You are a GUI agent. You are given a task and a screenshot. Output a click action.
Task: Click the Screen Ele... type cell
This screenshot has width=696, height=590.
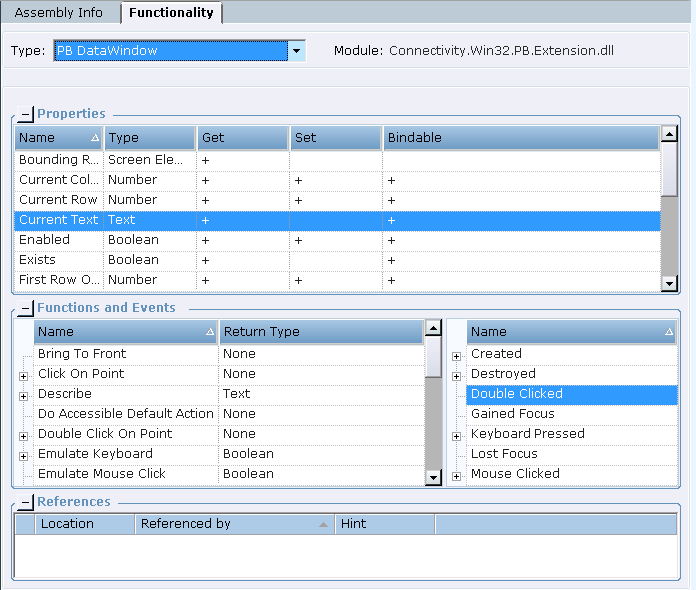[x=150, y=160]
